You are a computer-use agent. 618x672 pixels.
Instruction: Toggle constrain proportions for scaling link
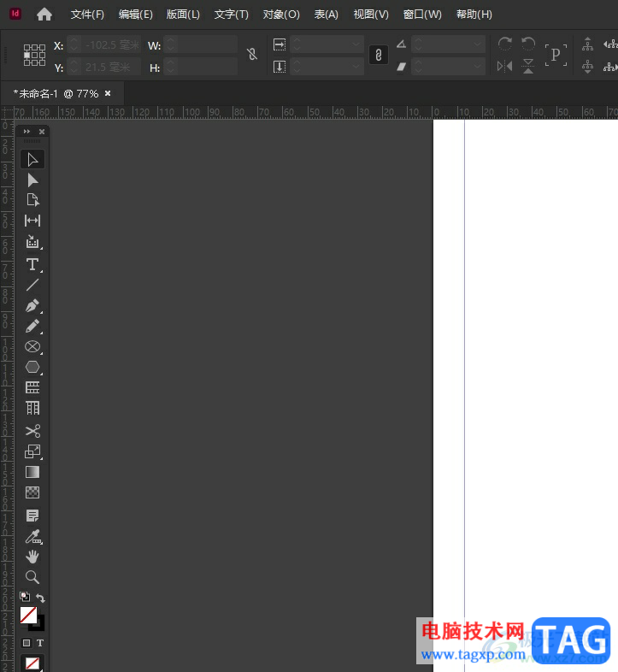click(x=379, y=55)
